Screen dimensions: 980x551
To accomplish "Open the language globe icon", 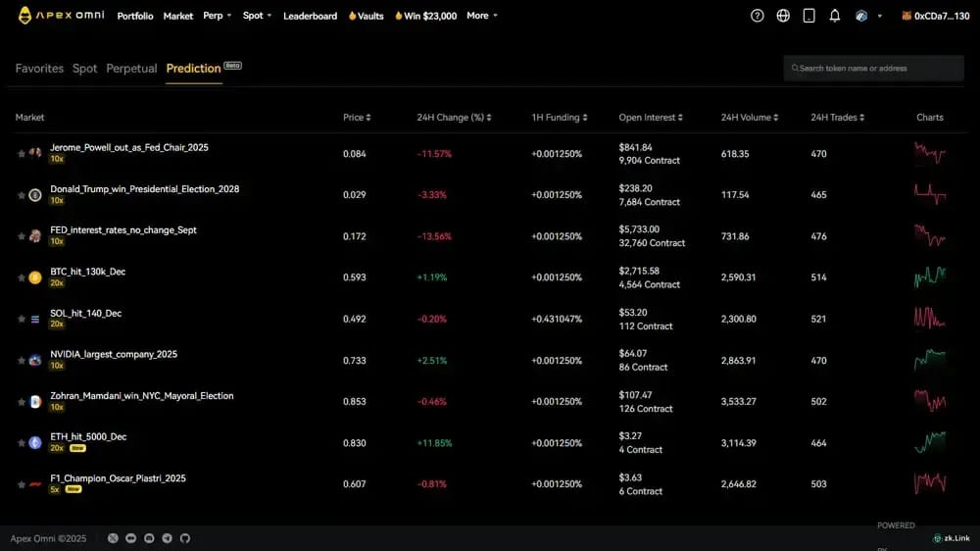I will (783, 16).
